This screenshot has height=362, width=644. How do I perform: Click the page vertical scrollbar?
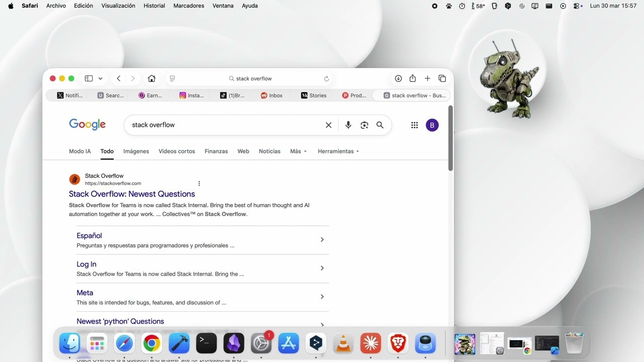click(451, 138)
